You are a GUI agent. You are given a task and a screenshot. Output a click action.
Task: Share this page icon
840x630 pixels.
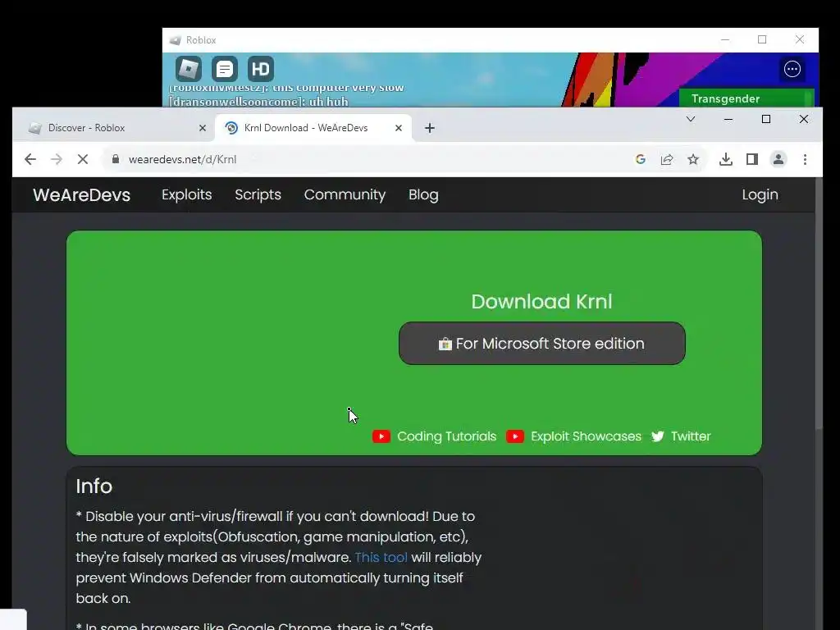pyautogui.click(x=667, y=159)
